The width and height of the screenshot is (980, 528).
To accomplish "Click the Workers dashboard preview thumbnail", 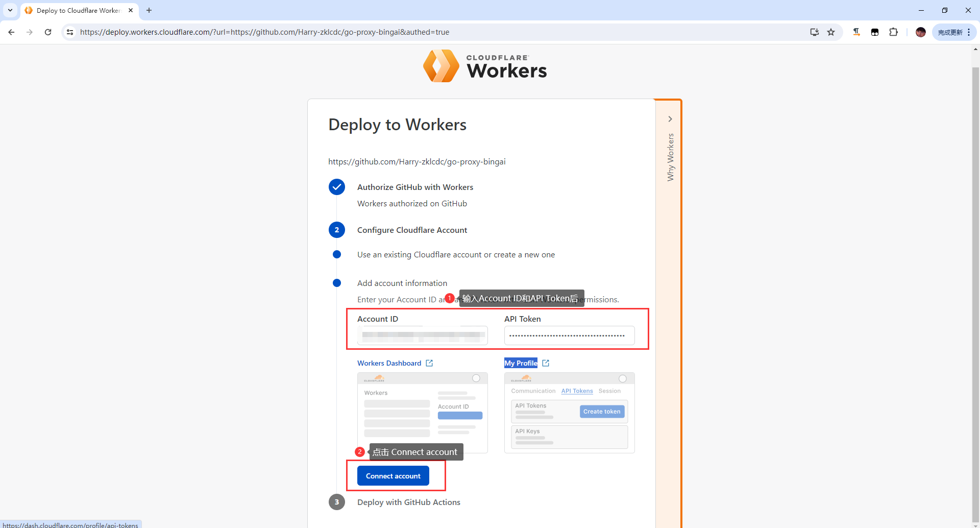I will click(423, 413).
